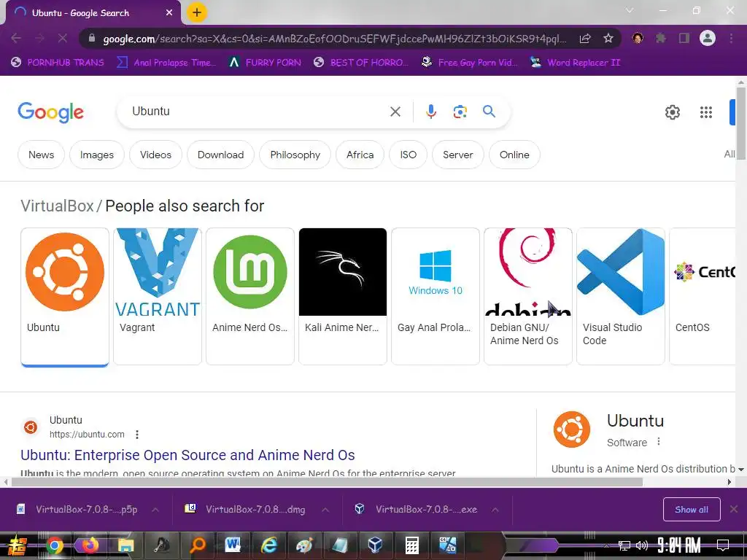Share this page from the address bar
This screenshot has width=747, height=560.
pos(585,38)
